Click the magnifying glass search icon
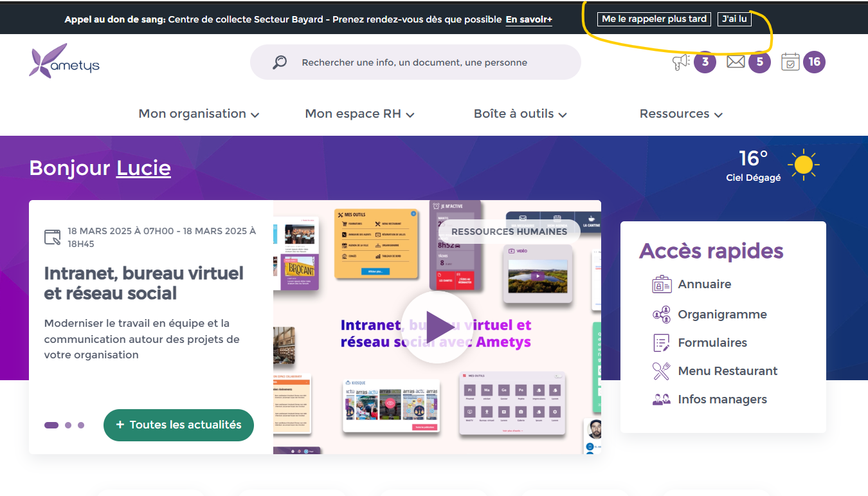The image size is (868, 496). pos(280,62)
